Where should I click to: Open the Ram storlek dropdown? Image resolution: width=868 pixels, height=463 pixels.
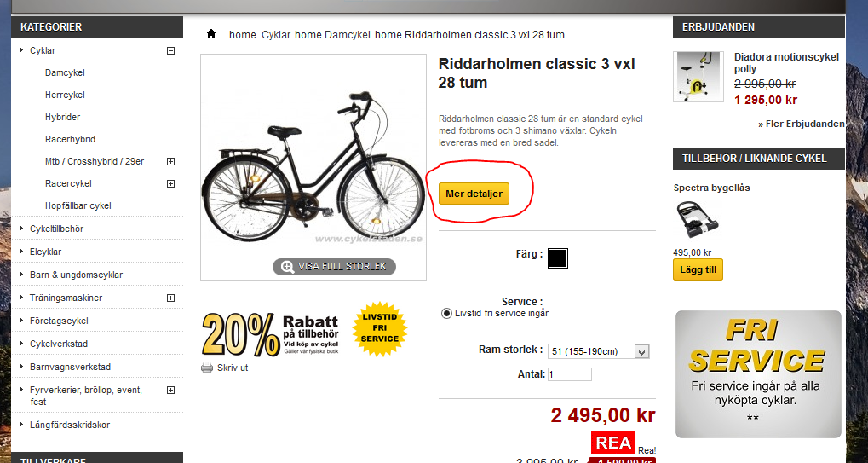(x=598, y=351)
